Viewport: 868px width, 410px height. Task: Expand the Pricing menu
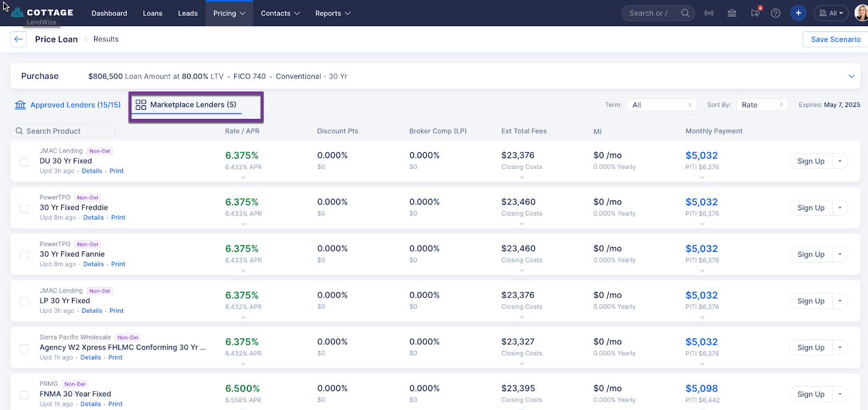click(x=229, y=13)
